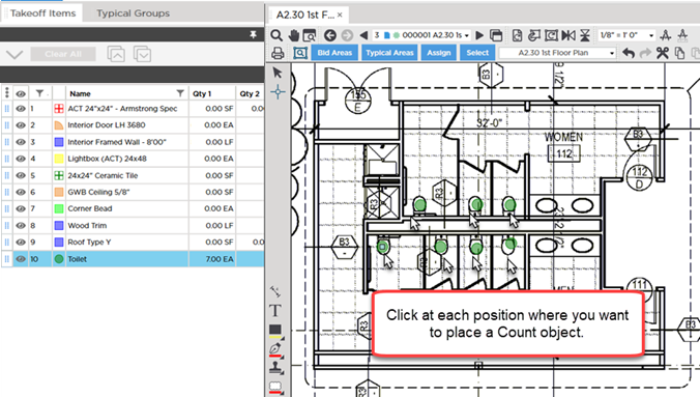Click the Qty 2 column header

(249, 93)
